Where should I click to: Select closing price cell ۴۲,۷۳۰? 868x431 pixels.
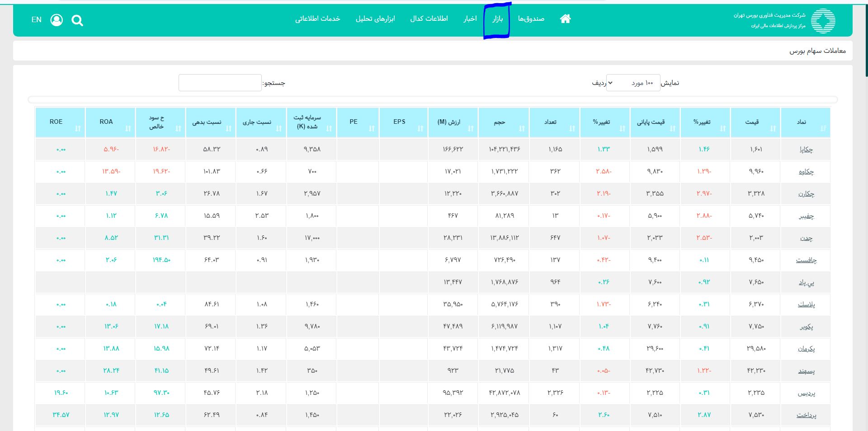655,370
